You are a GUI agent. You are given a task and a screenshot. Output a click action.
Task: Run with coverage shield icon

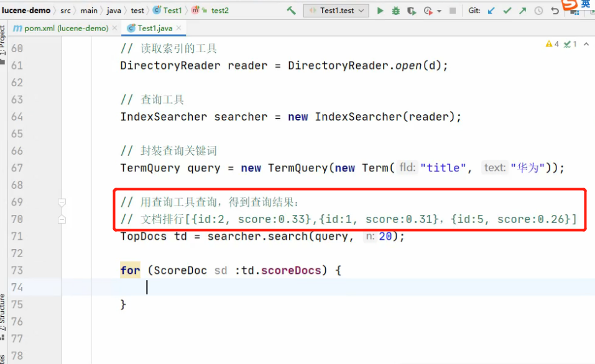click(x=412, y=11)
